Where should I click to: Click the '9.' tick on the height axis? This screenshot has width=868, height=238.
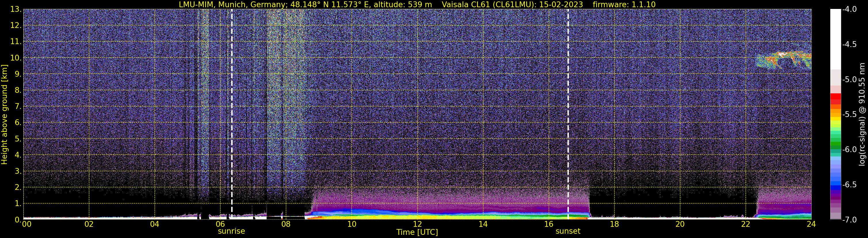pyautogui.click(x=18, y=74)
